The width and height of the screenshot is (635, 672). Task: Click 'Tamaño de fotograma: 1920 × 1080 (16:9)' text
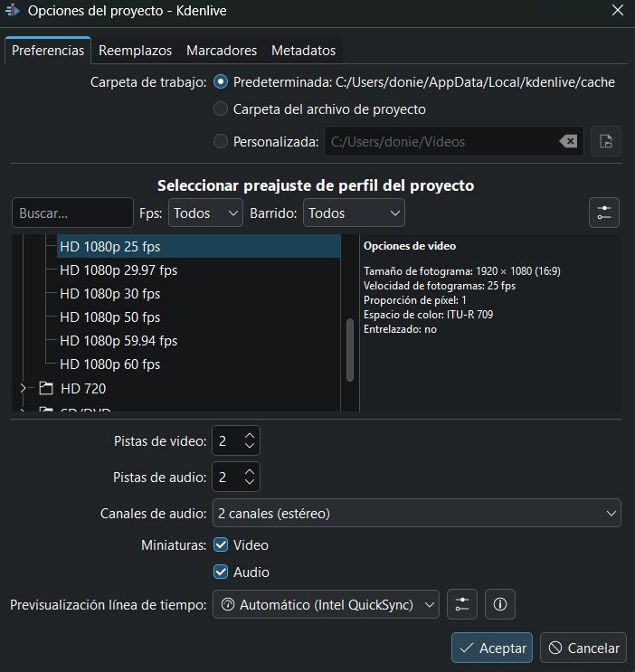[x=462, y=270]
